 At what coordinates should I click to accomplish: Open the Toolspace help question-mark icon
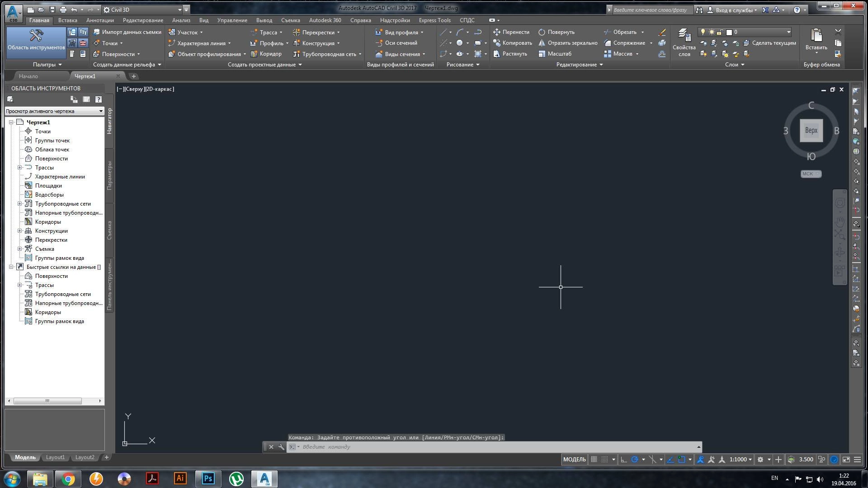point(98,99)
